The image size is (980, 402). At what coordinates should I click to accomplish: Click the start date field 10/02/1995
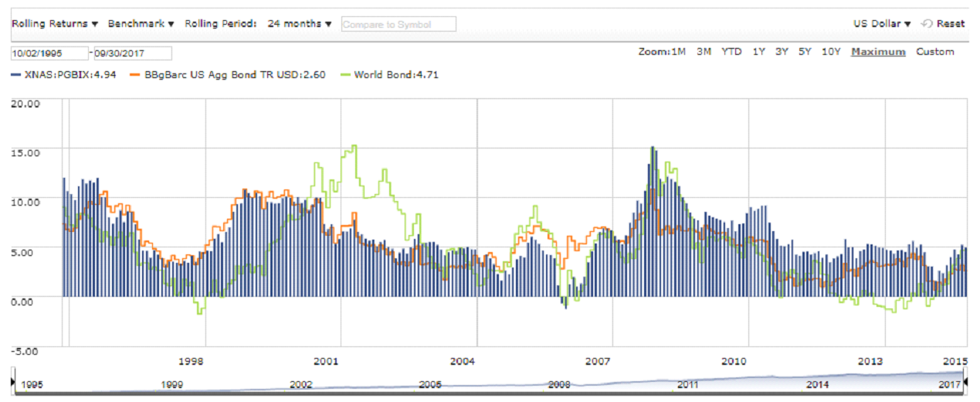pyautogui.click(x=49, y=53)
